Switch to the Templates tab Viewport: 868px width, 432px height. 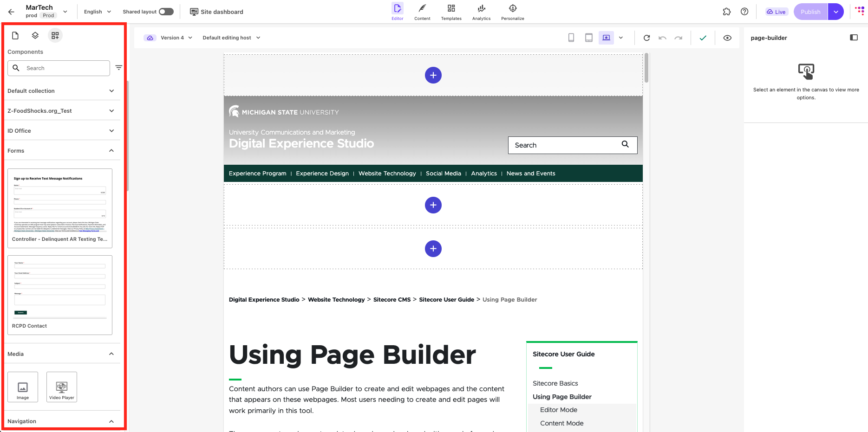click(451, 12)
